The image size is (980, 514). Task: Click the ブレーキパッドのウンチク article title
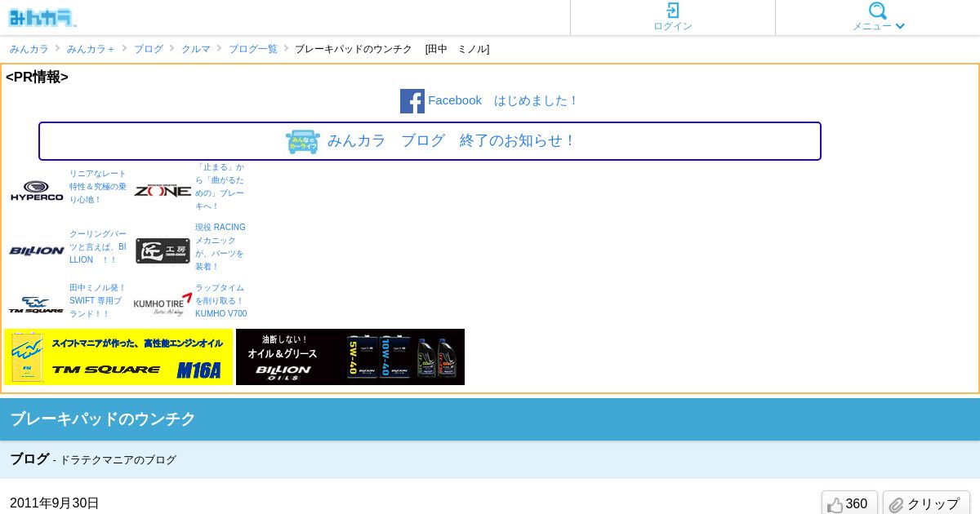pyautogui.click(x=103, y=419)
